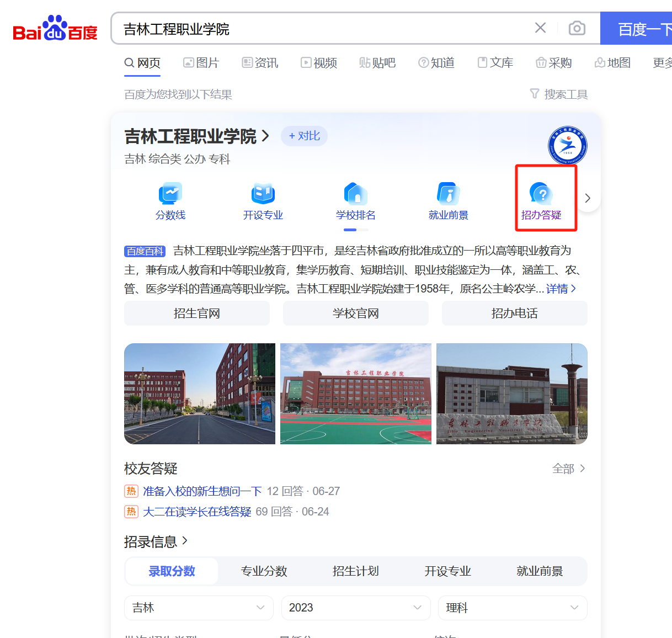Viewport: 672px width, 638px height.
Task: Open 大二在读学长在线答疑 question link
Action: [197, 512]
